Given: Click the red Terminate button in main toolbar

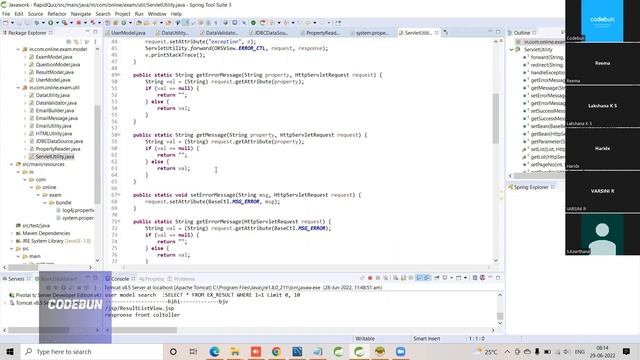Looking at the screenshot, I should [79, 22].
